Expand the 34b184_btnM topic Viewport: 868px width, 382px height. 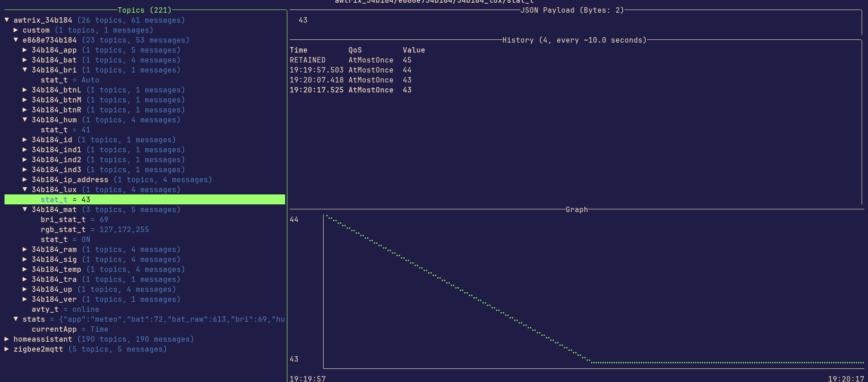pos(25,100)
